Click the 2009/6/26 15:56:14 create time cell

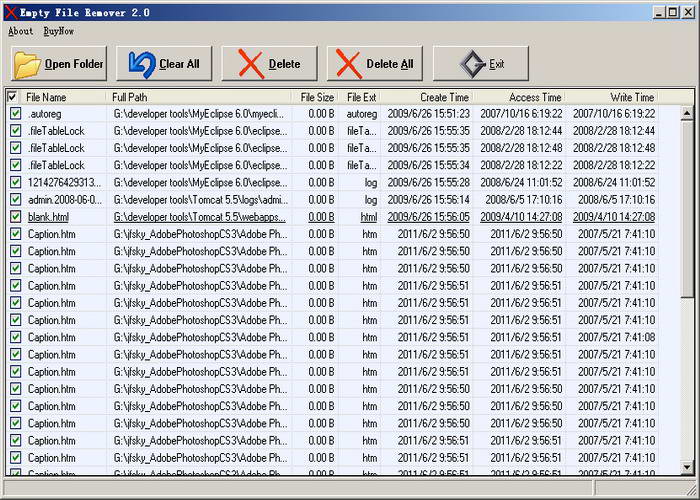click(429, 200)
